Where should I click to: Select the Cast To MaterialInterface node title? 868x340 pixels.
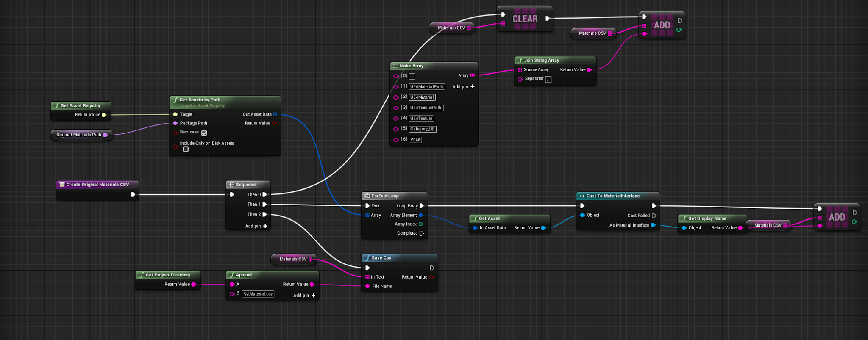point(613,196)
